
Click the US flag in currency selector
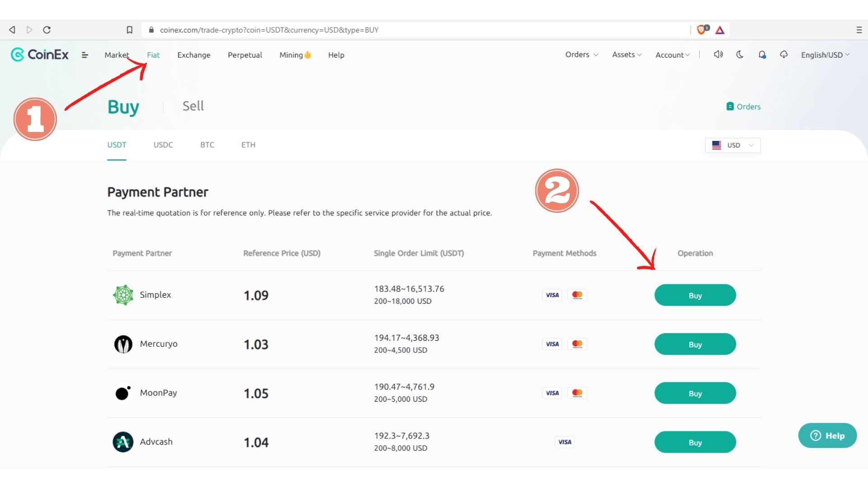(x=717, y=145)
